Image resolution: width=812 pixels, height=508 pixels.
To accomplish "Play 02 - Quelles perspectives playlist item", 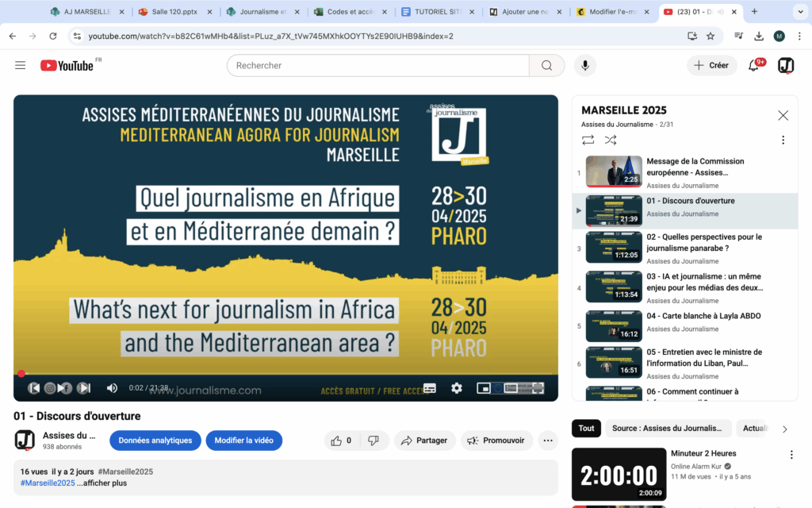I will (x=684, y=248).
